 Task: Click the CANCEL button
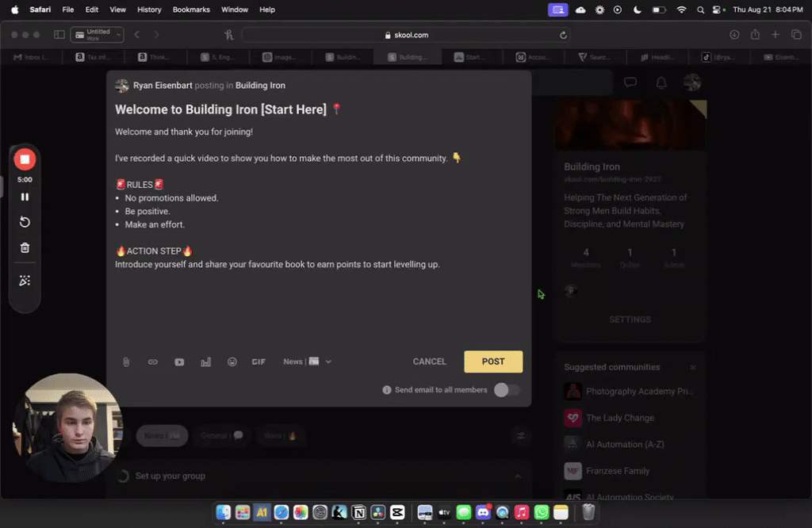(x=429, y=362)
